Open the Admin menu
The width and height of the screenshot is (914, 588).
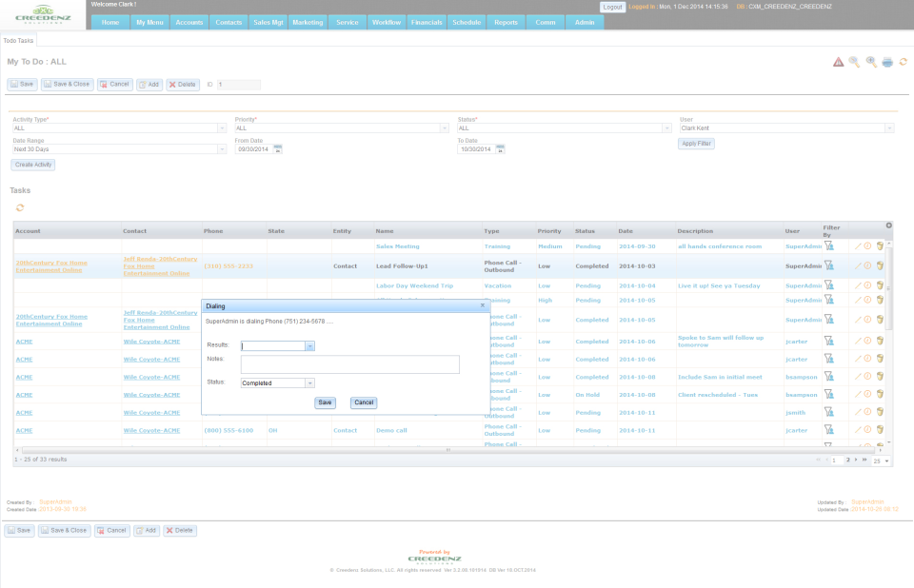click(585, 22)
